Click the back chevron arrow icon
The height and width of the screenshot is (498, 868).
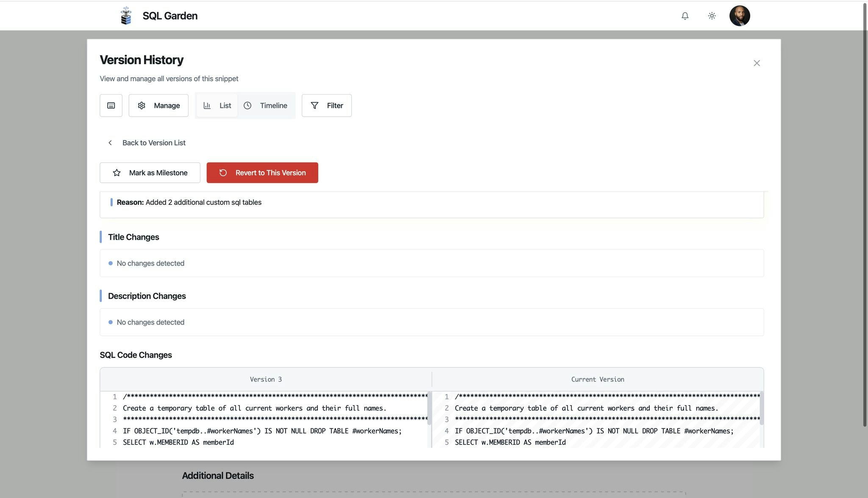pos(110,143)
